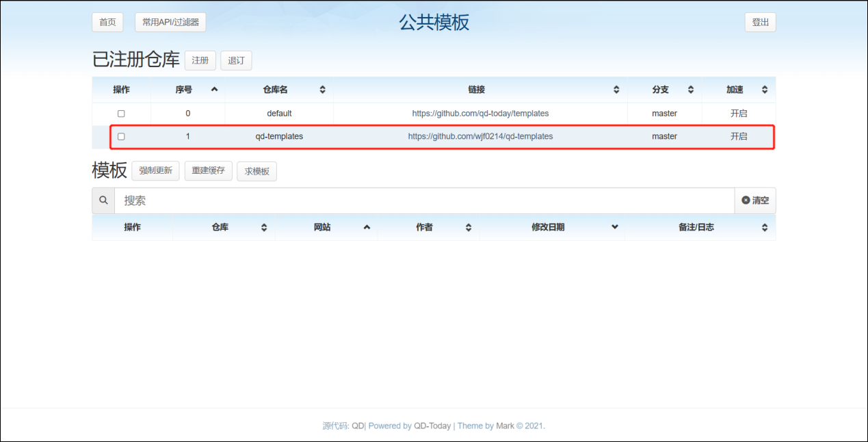Check the box for qd-templates repository

121,137
